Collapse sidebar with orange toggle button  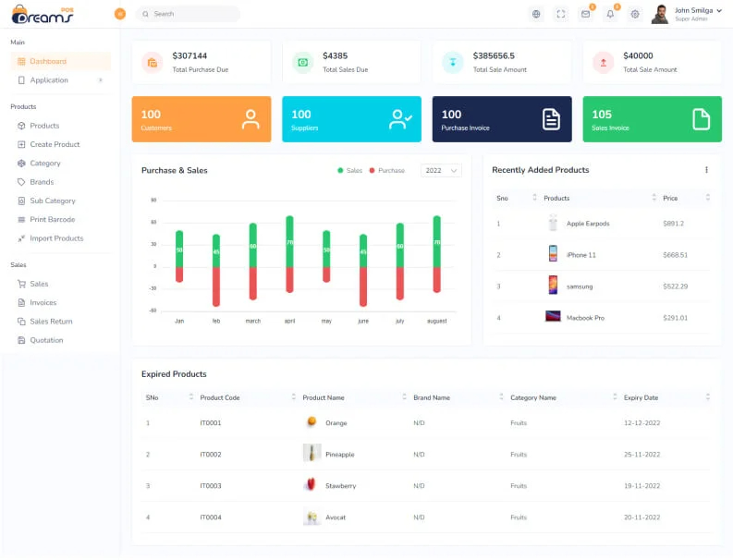pos(120,14)
